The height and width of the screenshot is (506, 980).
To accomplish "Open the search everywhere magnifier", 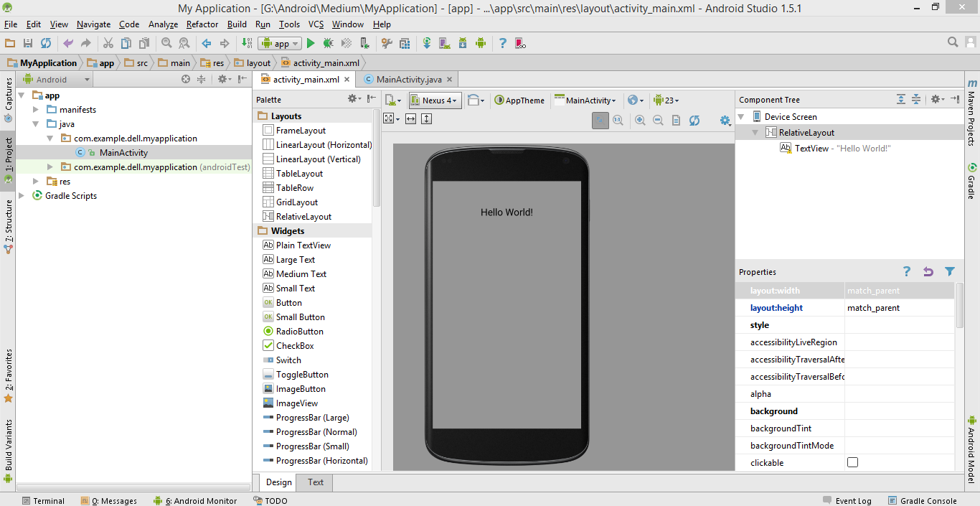I will [x=953, y=43].
